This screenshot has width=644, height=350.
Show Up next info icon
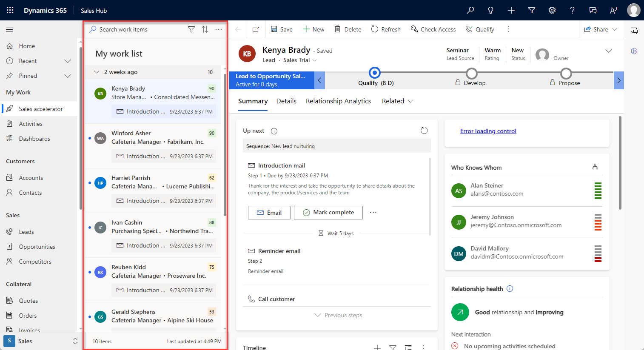274,131
